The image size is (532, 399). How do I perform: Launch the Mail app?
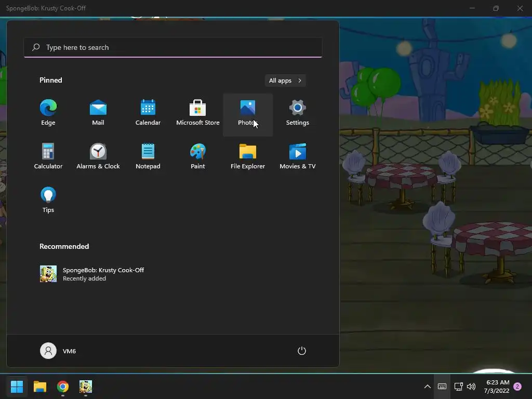(x=98, y=113)
